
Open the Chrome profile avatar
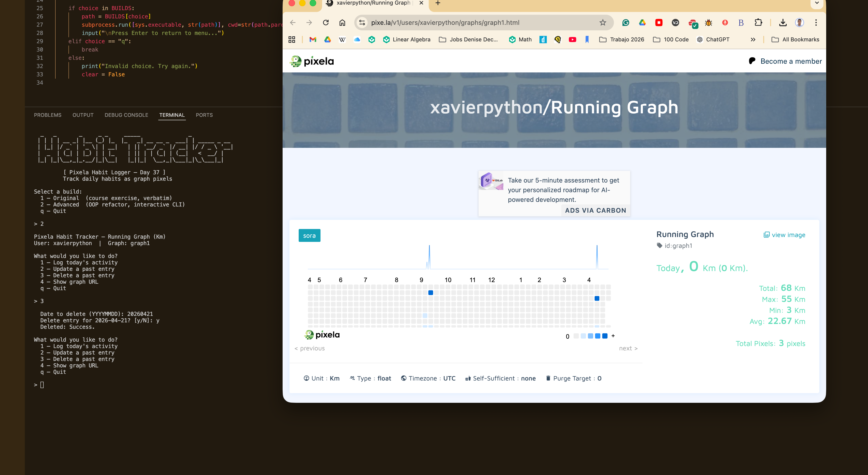click(799, 23)
